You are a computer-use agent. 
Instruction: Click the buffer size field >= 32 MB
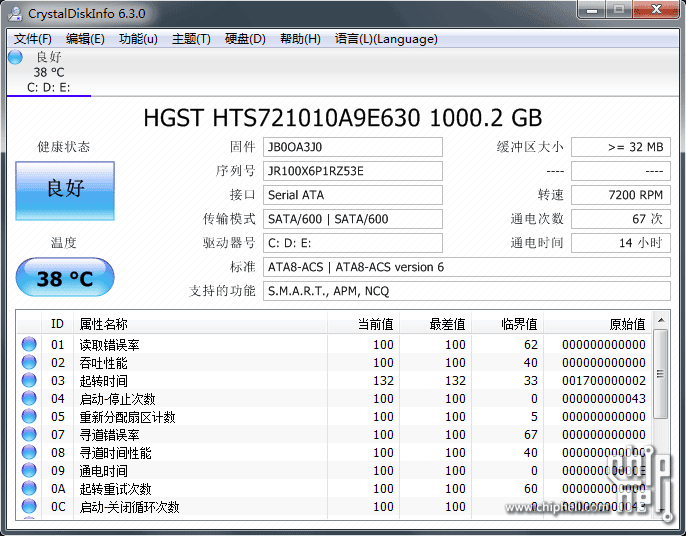(x=621, y=147)
